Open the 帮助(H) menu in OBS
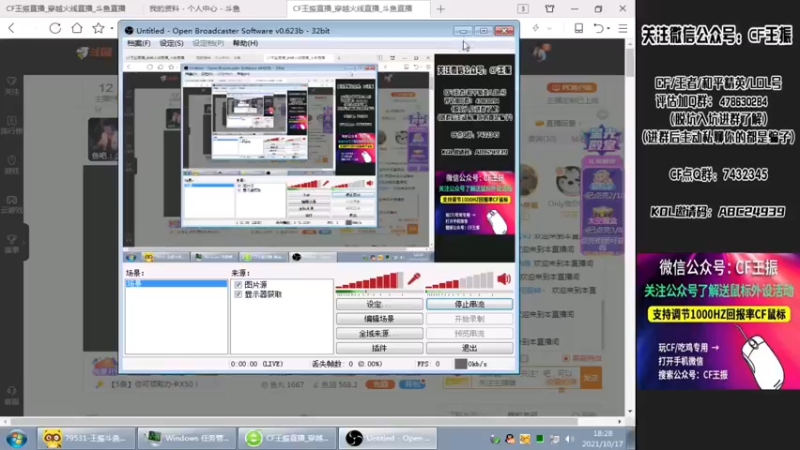800x450 pixels. (x=245, y=43)
